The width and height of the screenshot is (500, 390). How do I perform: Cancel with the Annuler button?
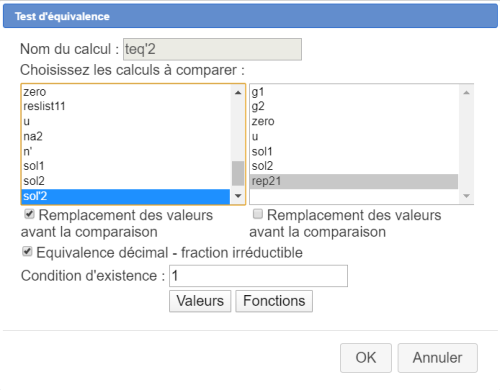click(x=437, y=358)
